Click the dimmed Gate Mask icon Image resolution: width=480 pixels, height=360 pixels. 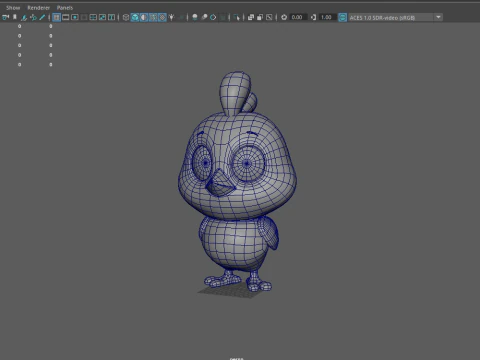84,17
